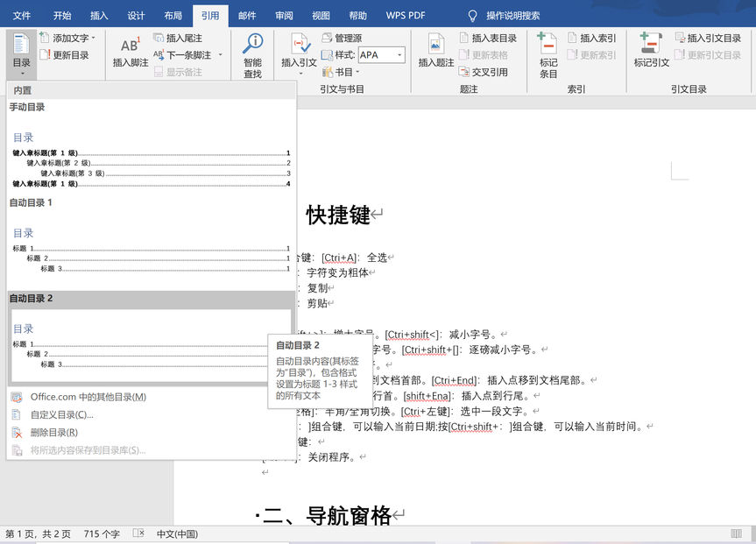
Task: Open the 审阅 review tab
Action: [x=284, y=16]
